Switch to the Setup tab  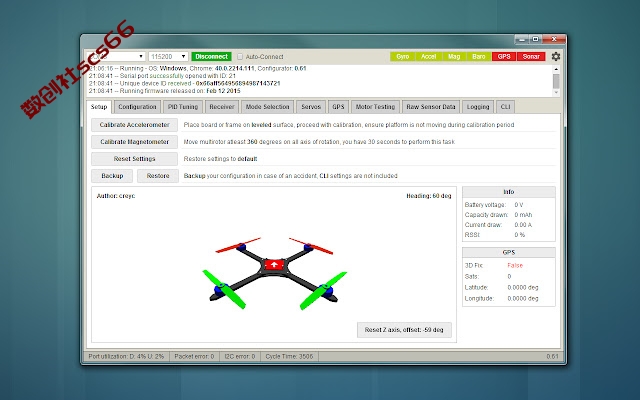pos(99,107)
